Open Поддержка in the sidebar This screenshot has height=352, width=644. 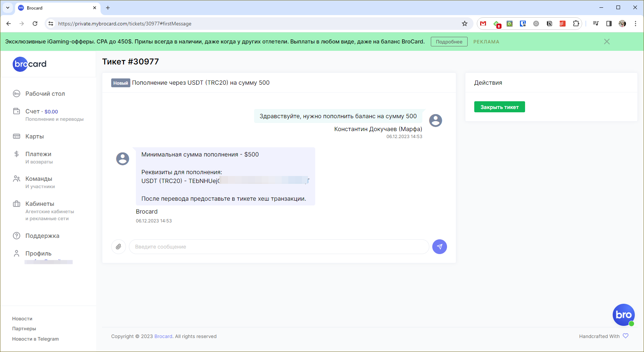click(42, 236)
